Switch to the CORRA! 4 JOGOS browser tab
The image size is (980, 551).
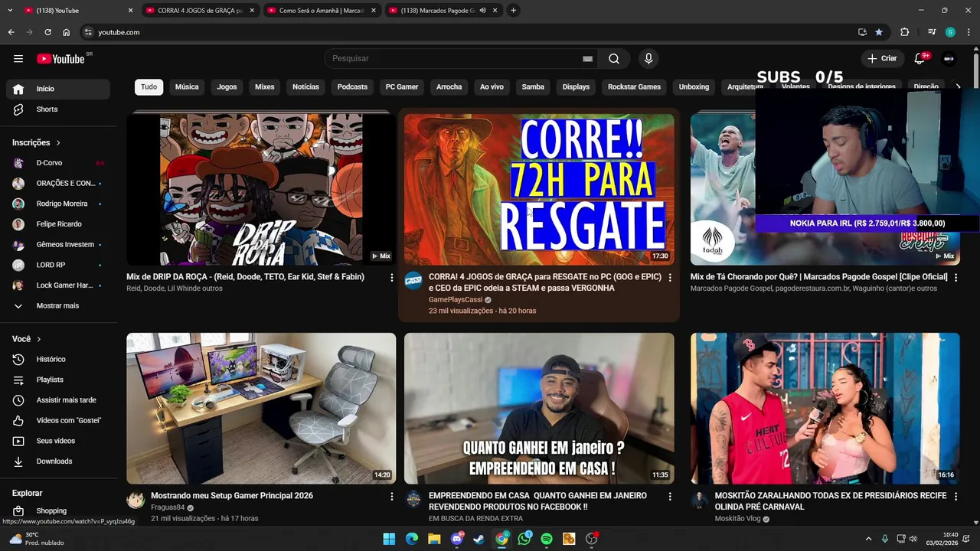199,11
